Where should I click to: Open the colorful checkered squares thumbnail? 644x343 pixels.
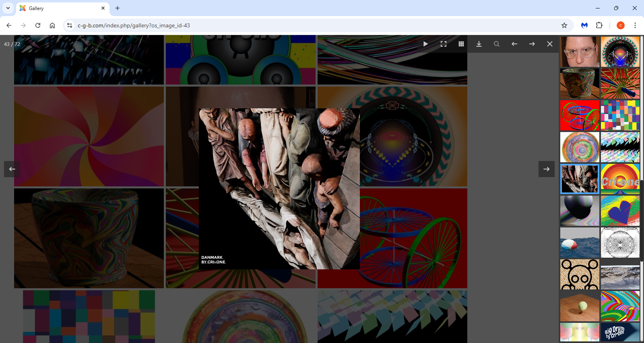point(620,115)
